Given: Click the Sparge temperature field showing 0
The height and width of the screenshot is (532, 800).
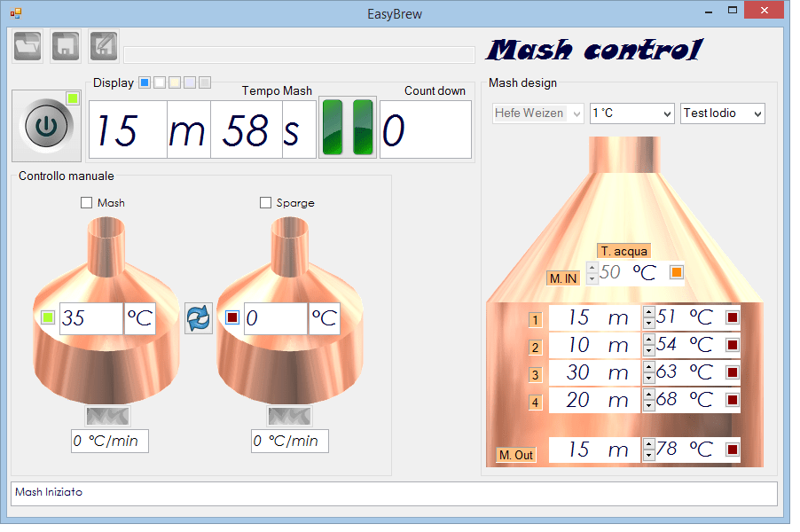Looking at the screenshot, I should coord(276,318).
